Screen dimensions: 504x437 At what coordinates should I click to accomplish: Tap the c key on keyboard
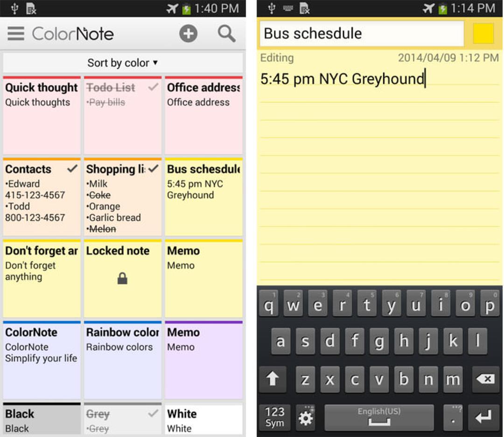click(x=355, y=379)
